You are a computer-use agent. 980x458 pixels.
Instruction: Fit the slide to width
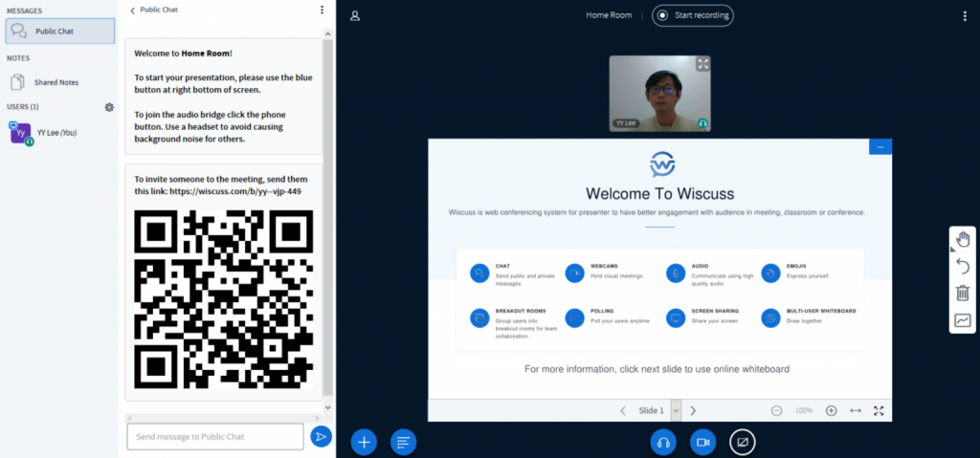(856, 410)
